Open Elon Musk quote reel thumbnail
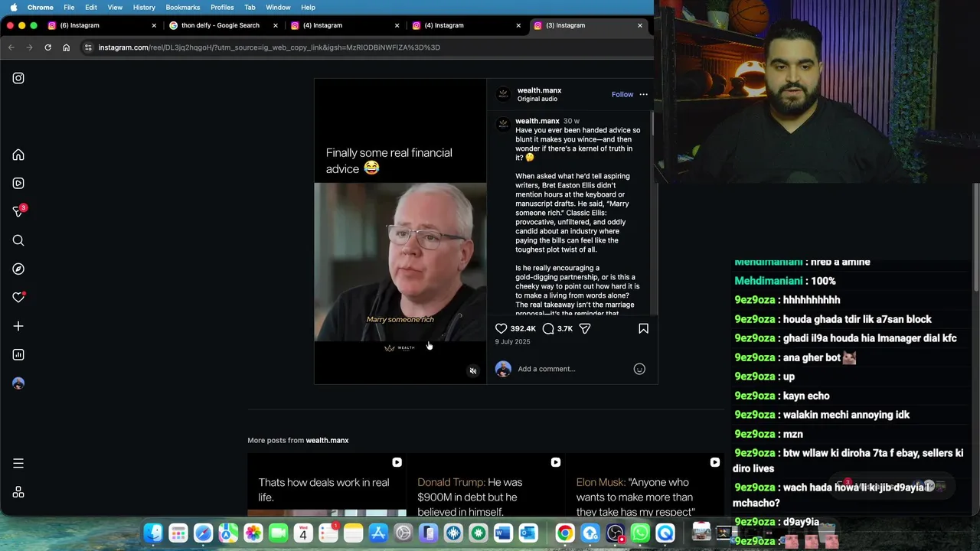 tap(645, 486)
